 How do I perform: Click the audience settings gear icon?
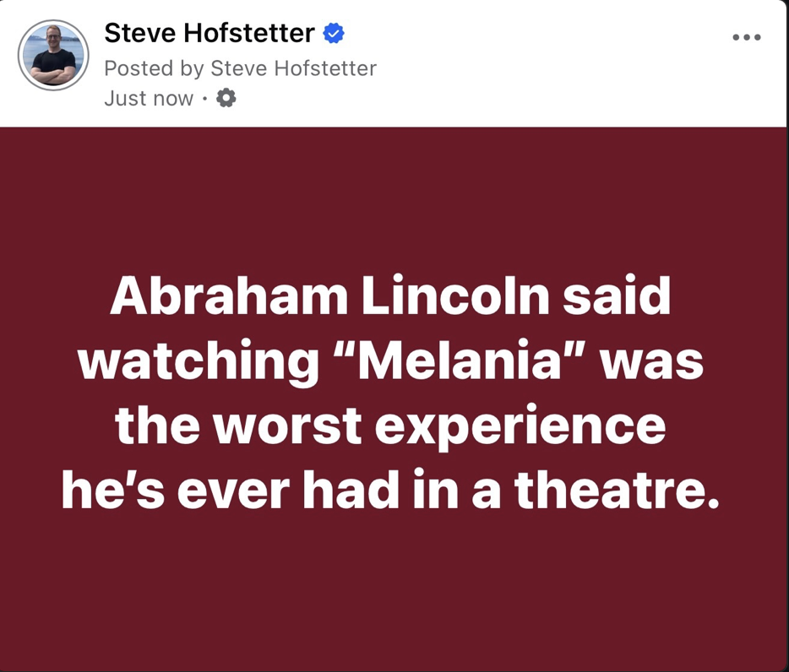(x=226, y=99)
